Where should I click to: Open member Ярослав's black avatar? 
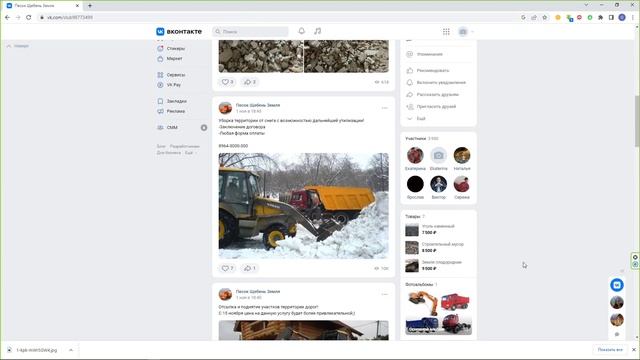click(x=415, y=184)
